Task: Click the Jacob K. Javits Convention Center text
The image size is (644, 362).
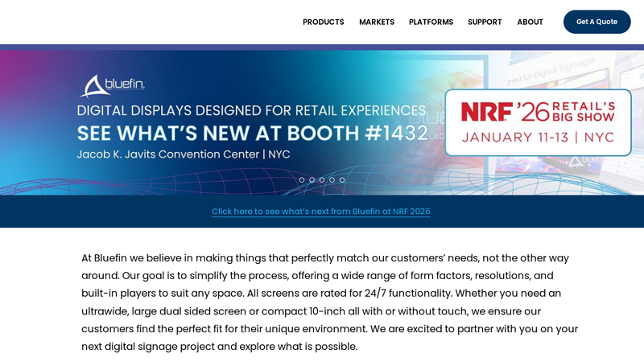Action: pyautogui.click(x=183, y=154)
